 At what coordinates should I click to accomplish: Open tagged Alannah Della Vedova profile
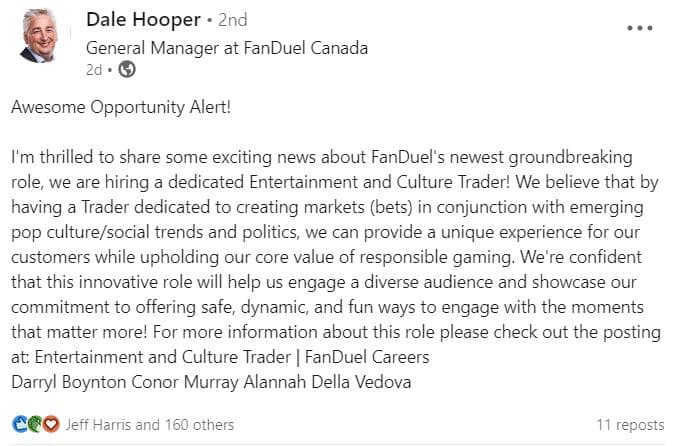(327, 382)
